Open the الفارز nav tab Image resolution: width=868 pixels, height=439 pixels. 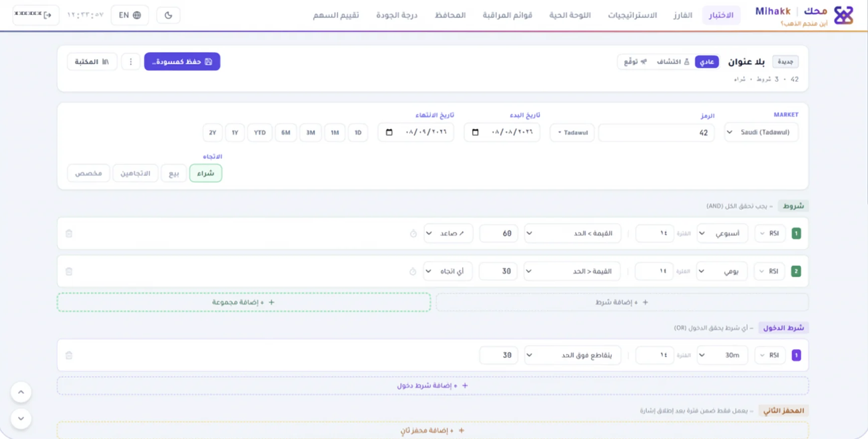click(683, 15)
